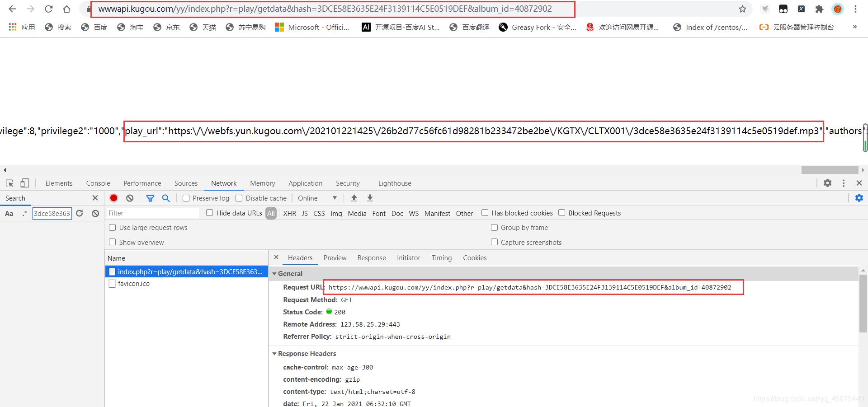Check the Capture screenshots option

coord(494,242)
